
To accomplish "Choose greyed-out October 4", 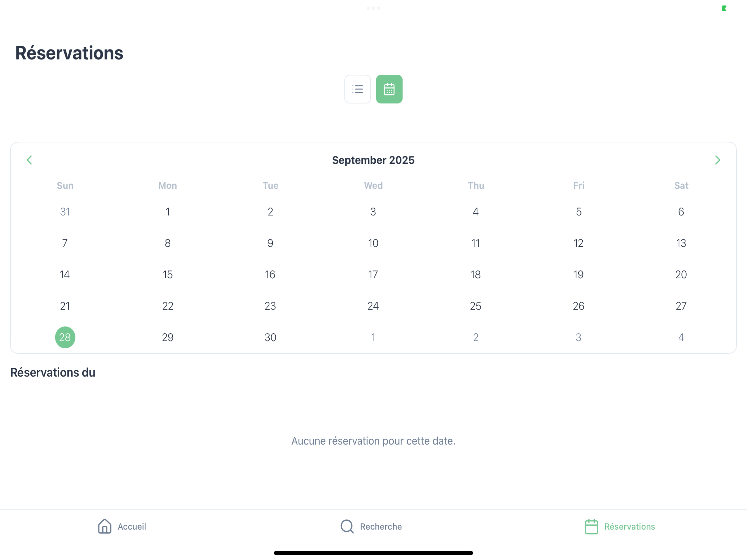I will [681, 337].
